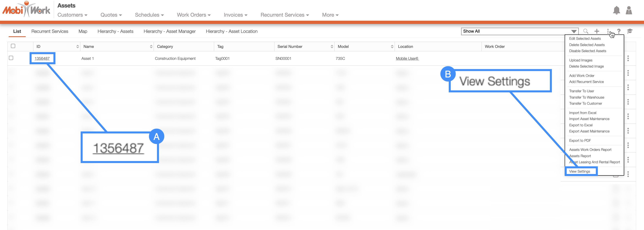Viewport: 644px width, 230px height.
Task: Open the help question mark icon
Action: [619, 31]
